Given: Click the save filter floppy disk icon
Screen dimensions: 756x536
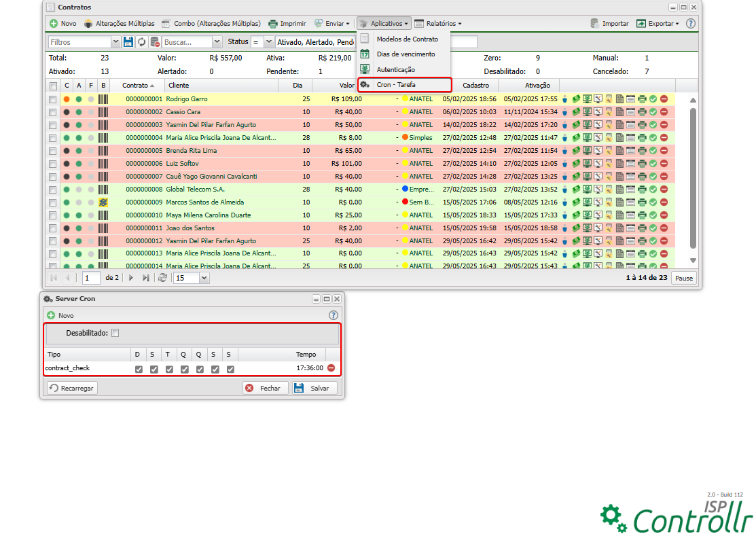Looking at the screenshot, I should [x=128, y=42].
